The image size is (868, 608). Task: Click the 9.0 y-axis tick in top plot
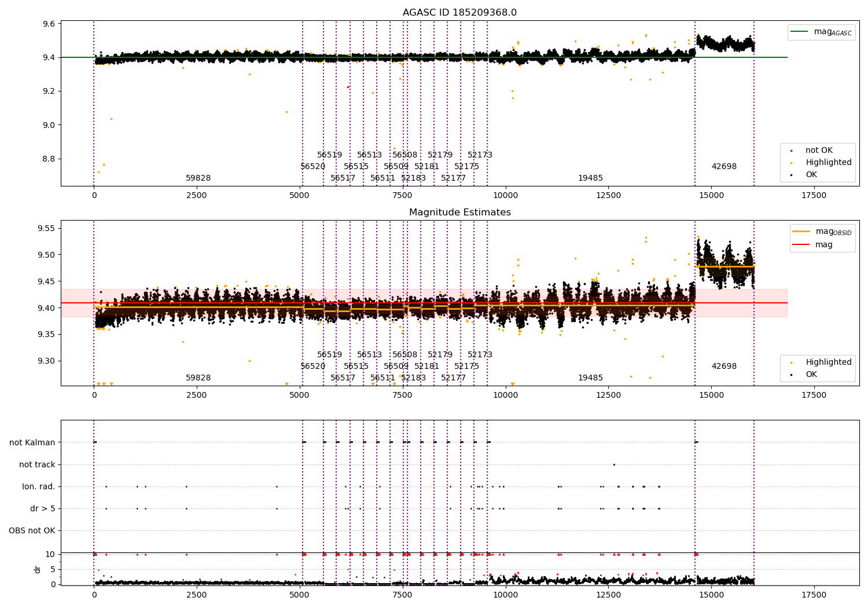click(49, 125)
